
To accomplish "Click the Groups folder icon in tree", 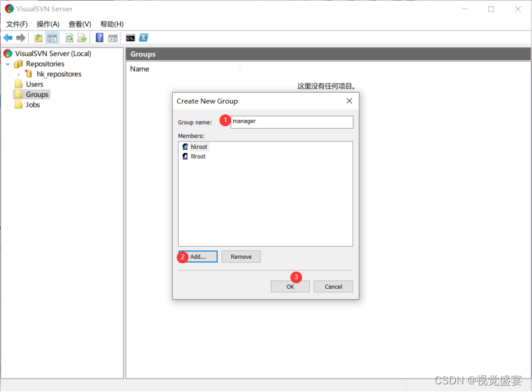I will (x=19, y=94).
